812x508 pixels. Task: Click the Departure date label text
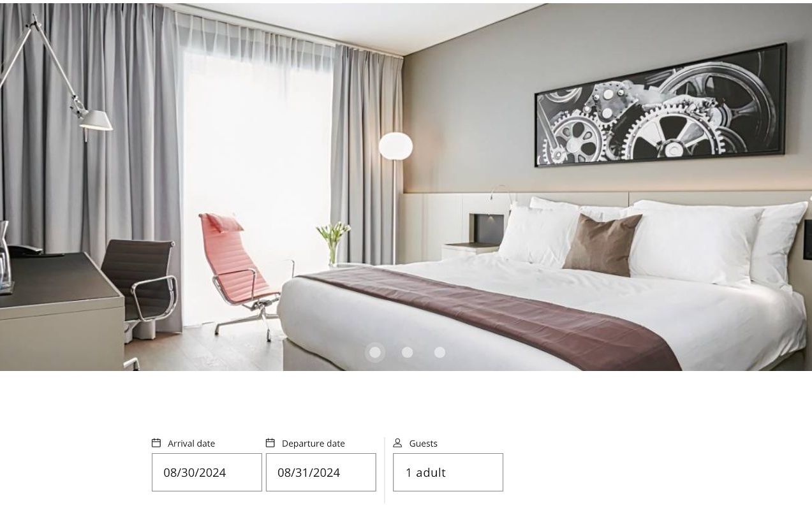pyautogui.click(x=313, y=444)
